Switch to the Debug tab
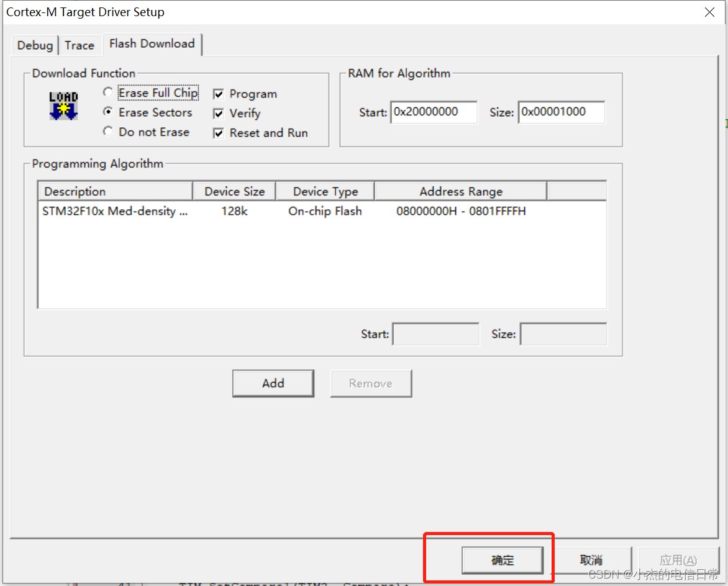This screenshot has width=728, height=586. click(x=34, y=45)
